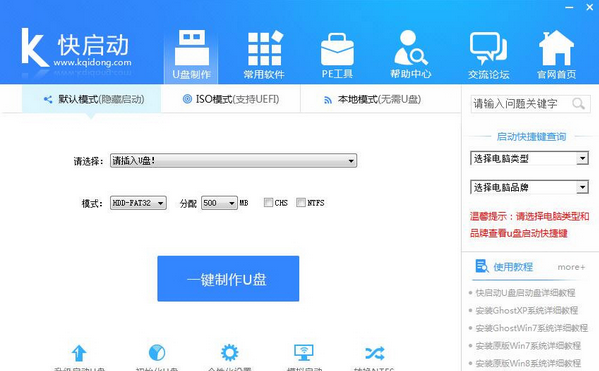Go to 官网首页 house icon

556,48
